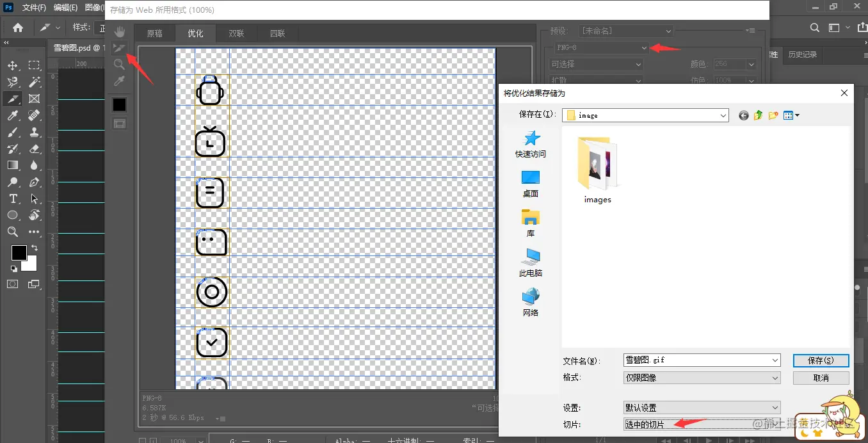Select the Clone Stamp tool
Viewport: 868px width, 443px height.
[35, 132]
